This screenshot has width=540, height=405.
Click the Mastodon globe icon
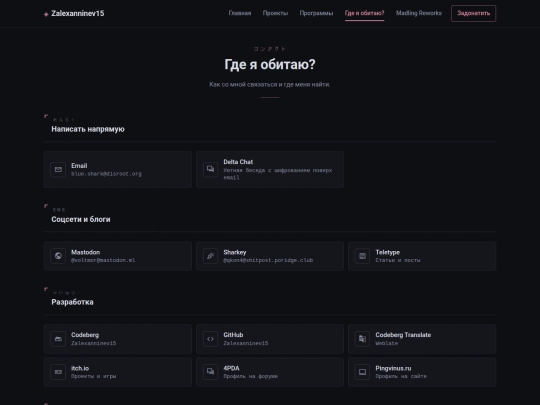[x=58, y=256]
